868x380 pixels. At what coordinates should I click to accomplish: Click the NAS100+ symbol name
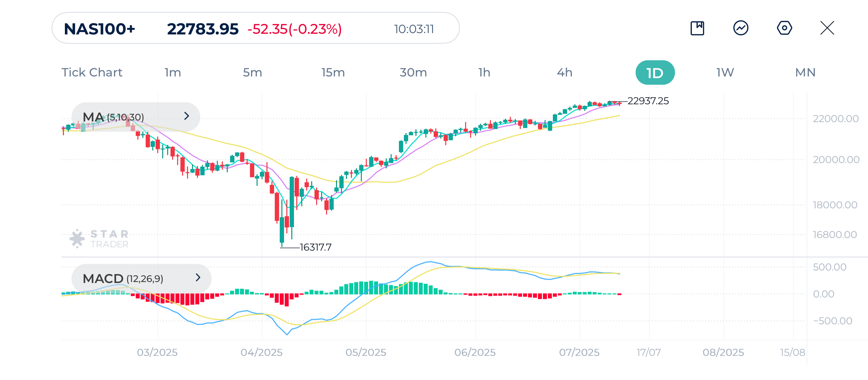100,29
